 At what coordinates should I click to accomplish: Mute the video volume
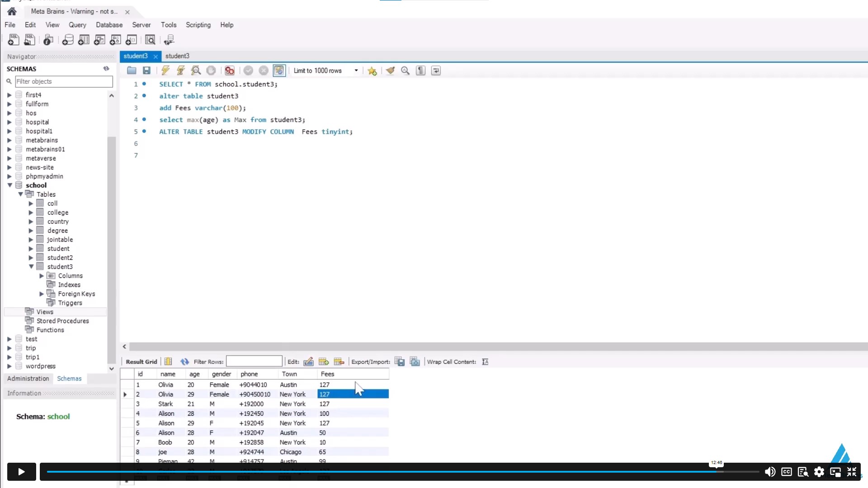[770, 472]
